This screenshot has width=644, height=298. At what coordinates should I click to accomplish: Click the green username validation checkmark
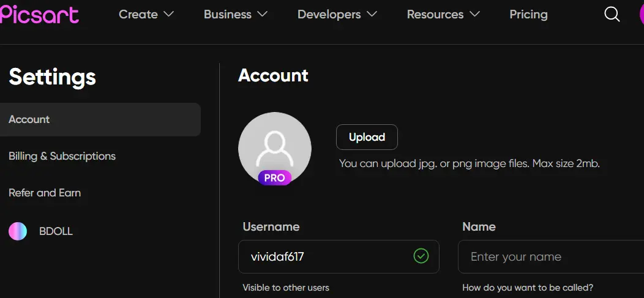point(421,256)
